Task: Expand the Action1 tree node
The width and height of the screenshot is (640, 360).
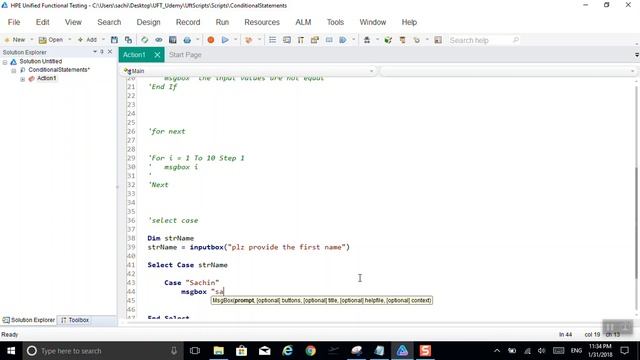Action: click(x=22, y=79)
